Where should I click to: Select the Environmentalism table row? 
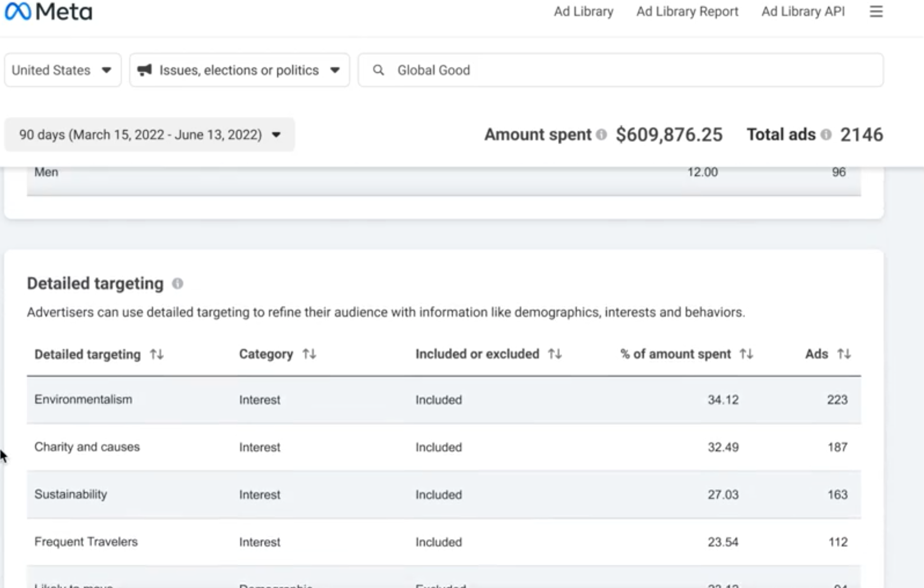coord(443,400)
